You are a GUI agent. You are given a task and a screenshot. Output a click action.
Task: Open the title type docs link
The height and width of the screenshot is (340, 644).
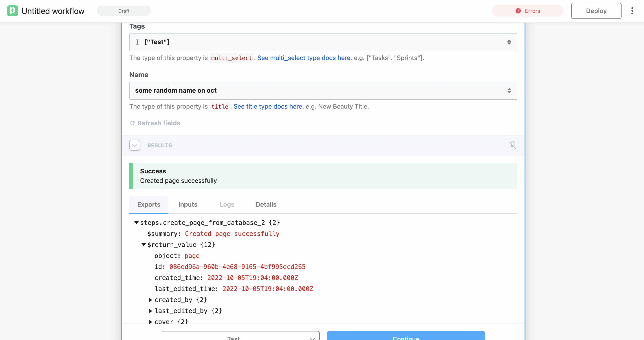(268, 106)
